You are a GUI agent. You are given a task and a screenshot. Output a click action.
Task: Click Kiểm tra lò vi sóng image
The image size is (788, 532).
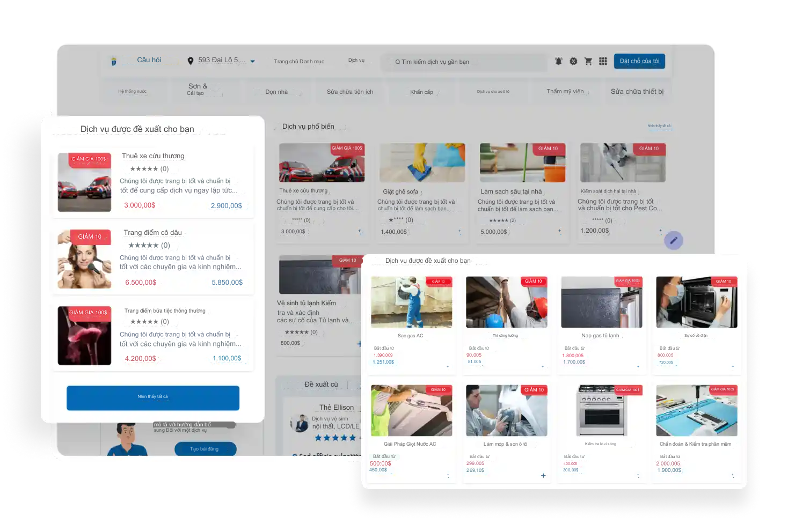[601, 410]
